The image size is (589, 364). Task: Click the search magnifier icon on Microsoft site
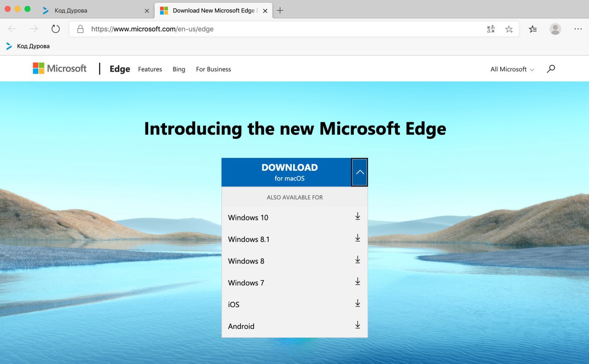tap(551, 69)
